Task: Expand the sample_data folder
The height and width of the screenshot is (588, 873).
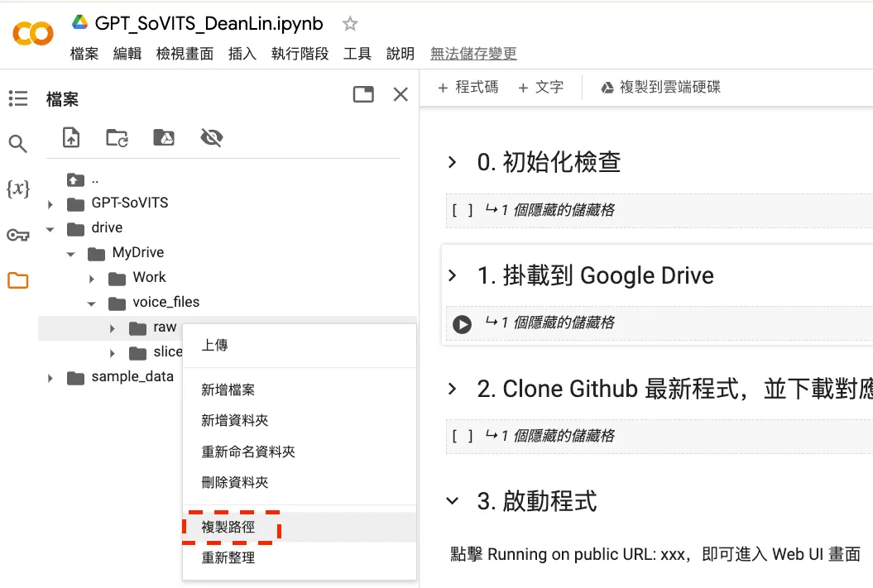Action: pos(50,378)
